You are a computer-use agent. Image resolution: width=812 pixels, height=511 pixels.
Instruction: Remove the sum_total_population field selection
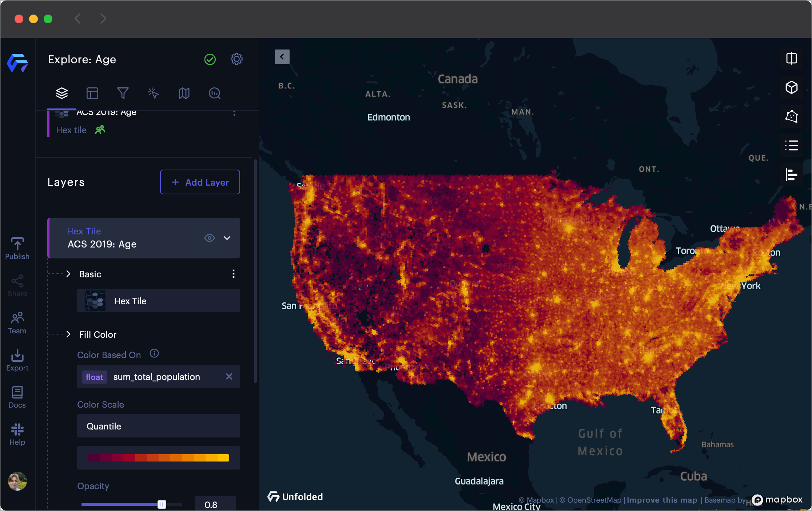pos(229,376)
